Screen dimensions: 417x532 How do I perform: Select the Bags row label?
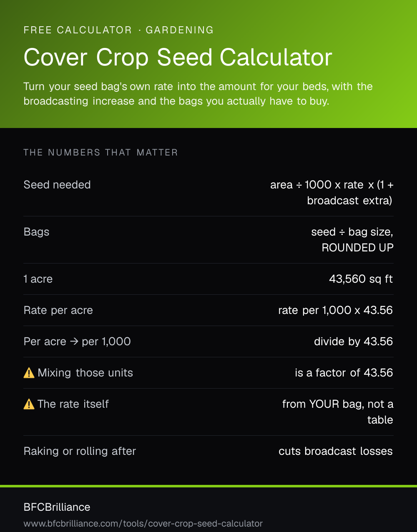click(36, 232)
